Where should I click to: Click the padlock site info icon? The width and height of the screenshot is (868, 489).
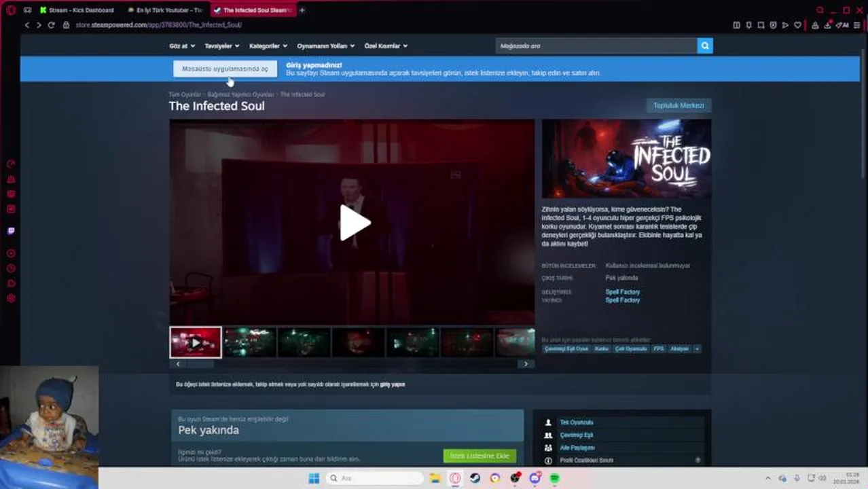[66, 25]
